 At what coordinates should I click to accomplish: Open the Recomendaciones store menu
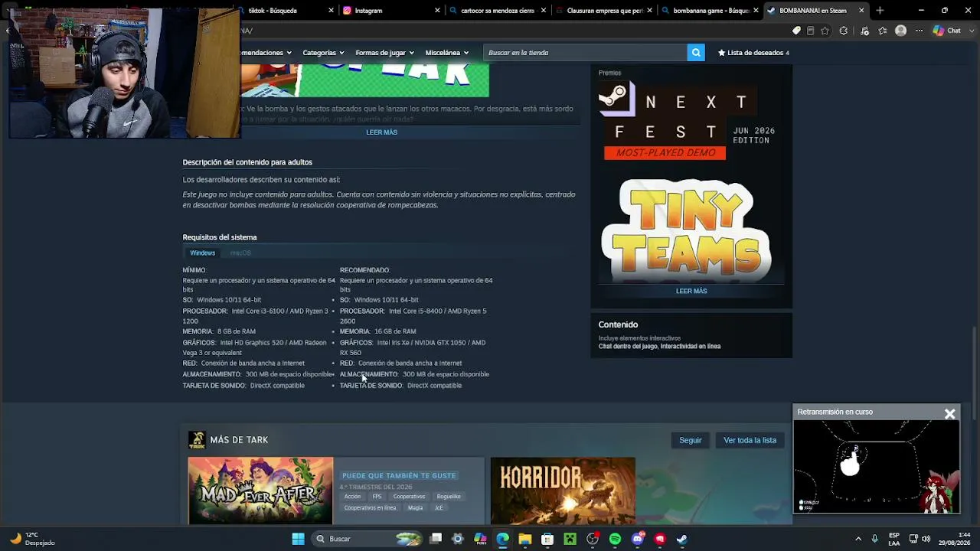pyautogui.click(x=266, y=53)
